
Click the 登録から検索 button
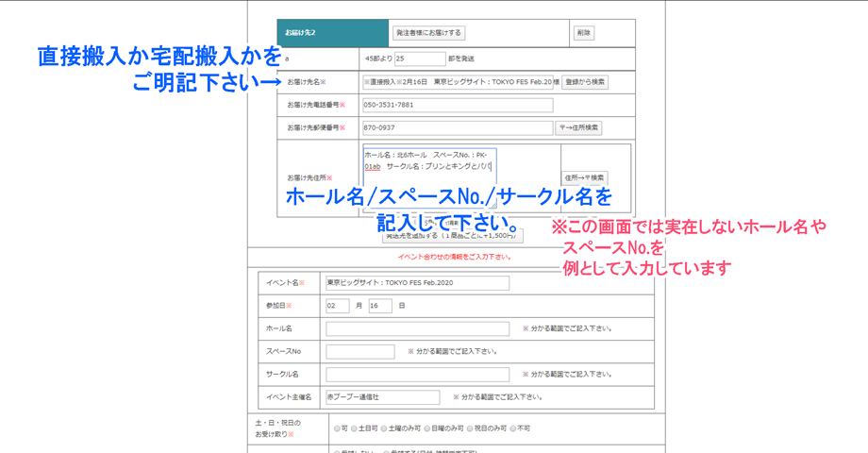coord(586,82)
